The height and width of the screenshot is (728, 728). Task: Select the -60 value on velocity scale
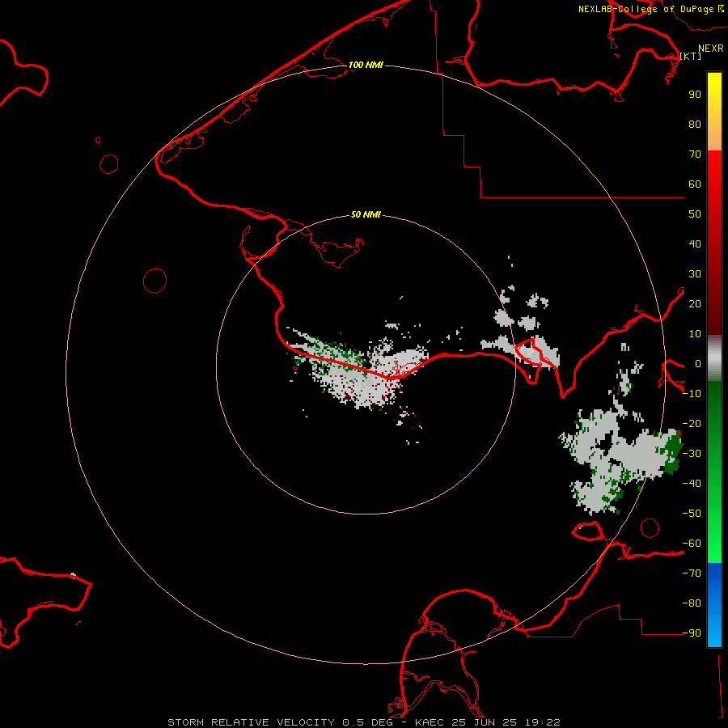coord(692,544)
